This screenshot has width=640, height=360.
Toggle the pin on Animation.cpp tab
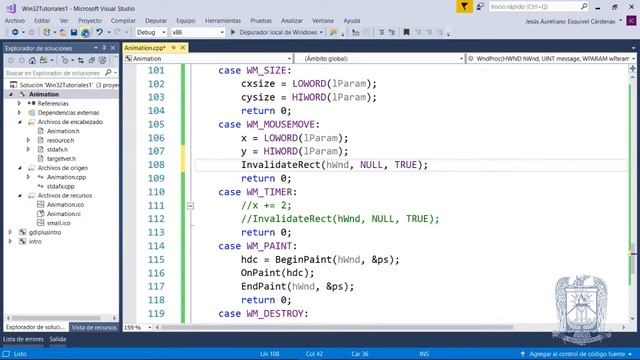pos(173,48)
